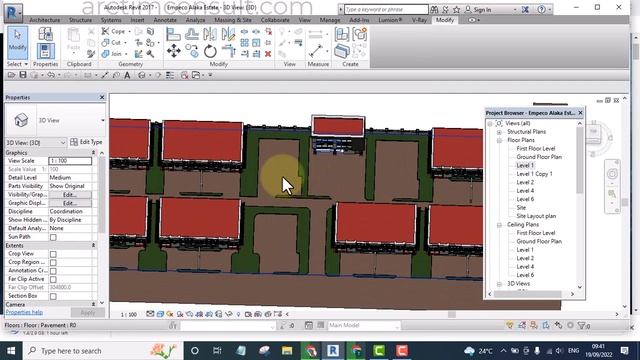640x360 pixels.
Task: Click Edit for Visibility/Graphics Overrides
Action: pos(70,195)
